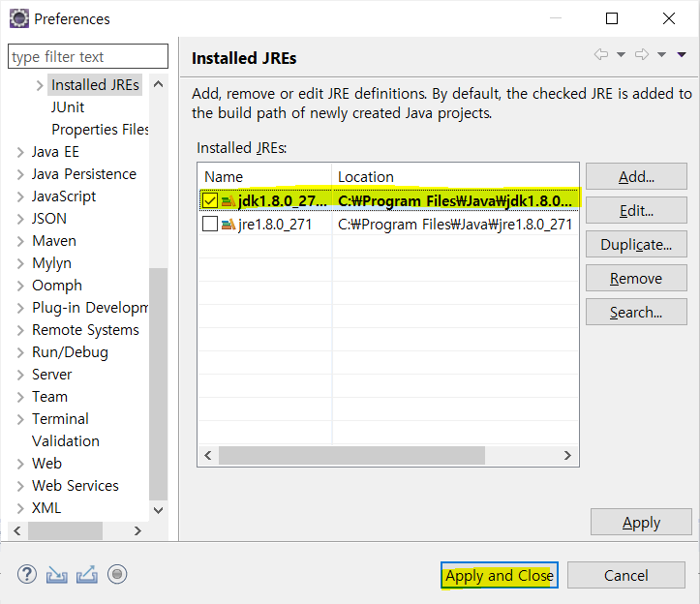
Task: Expand the Run/Debug node
Action: 20,352
